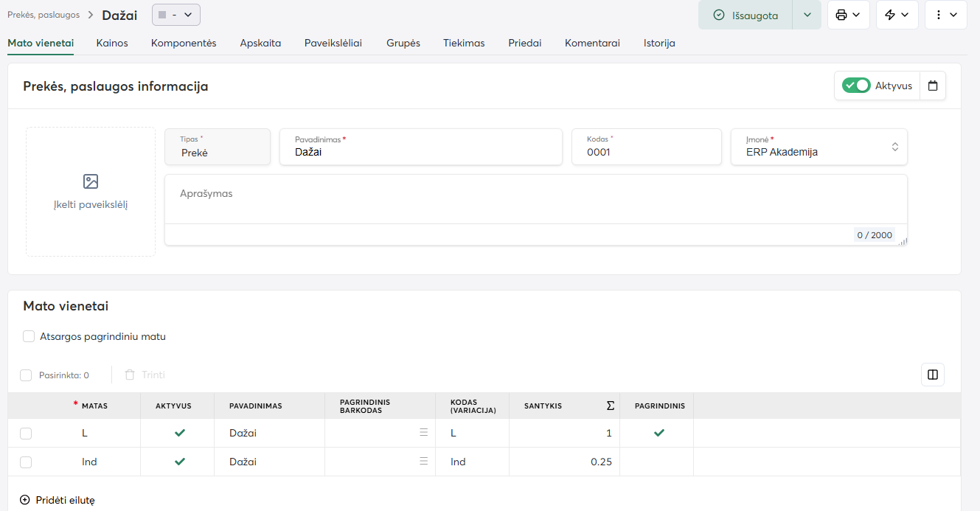Click the Pagrindinis checkmark in row L

[x=659, y=433]
